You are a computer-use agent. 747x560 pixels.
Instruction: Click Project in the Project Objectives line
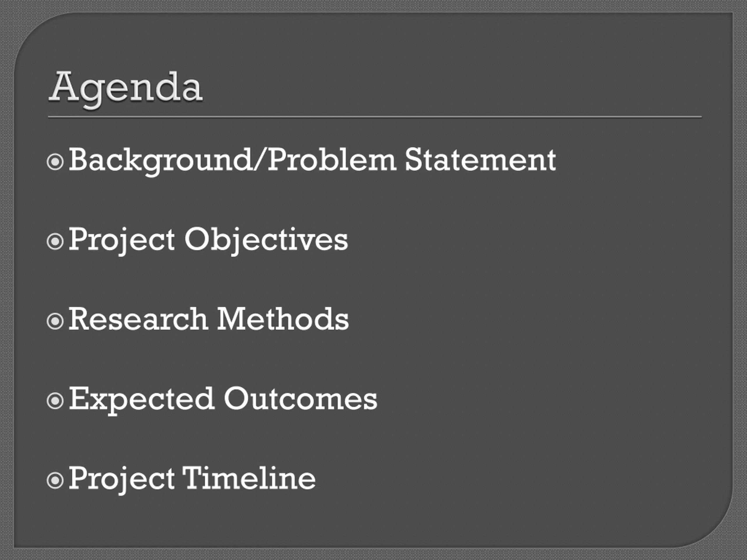(122, 241)
